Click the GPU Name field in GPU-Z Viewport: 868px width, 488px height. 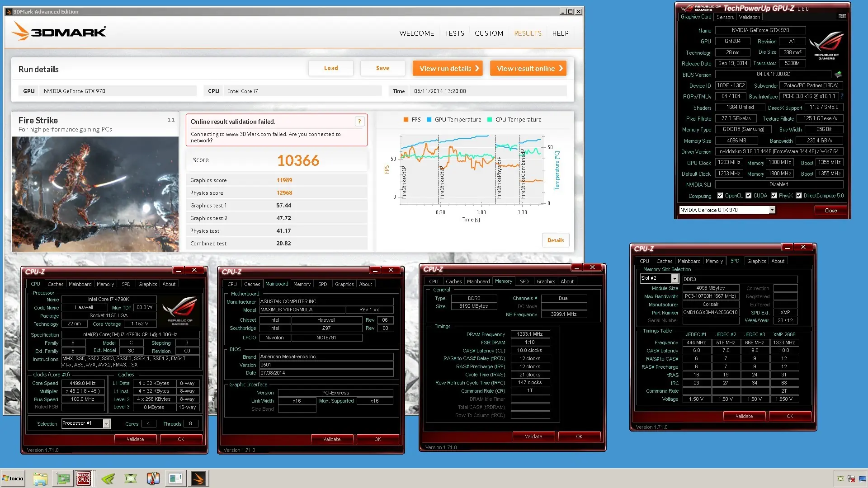click(760, 30)
